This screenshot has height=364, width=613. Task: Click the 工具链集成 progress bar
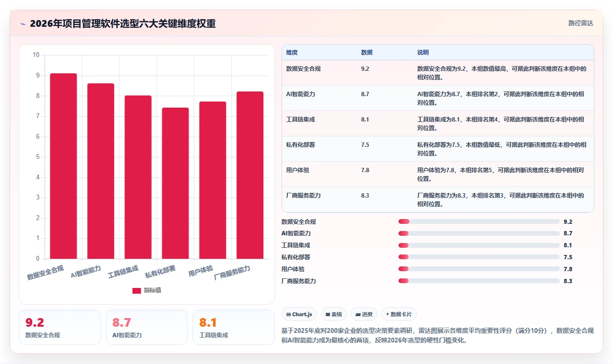click(x=479, y=245)
